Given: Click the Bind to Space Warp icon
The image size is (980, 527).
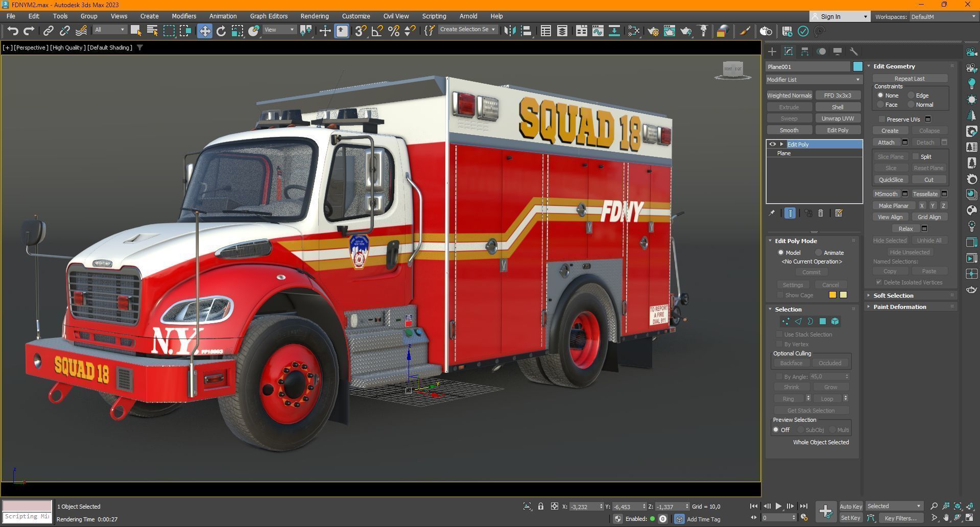Looking at the screenshot, I should pyautogui.click(x=81, y=31).
